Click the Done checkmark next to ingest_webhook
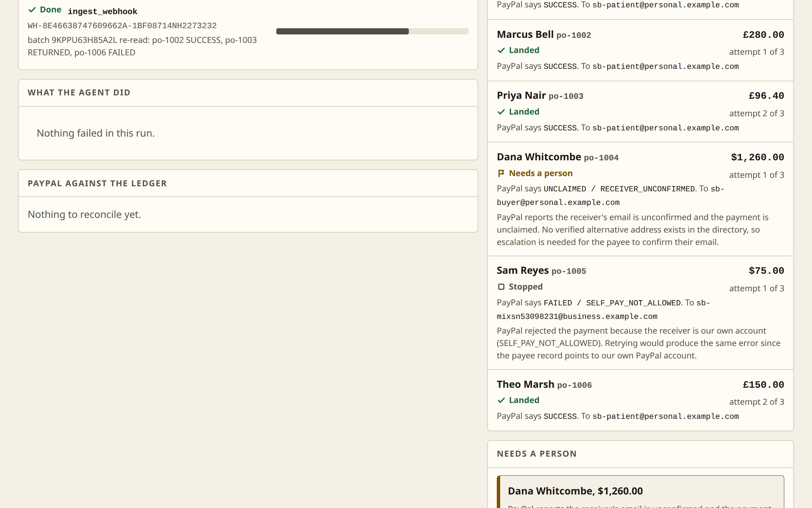Image resolution: width=812 pixels, height=508 pixels. click(32, 10)
